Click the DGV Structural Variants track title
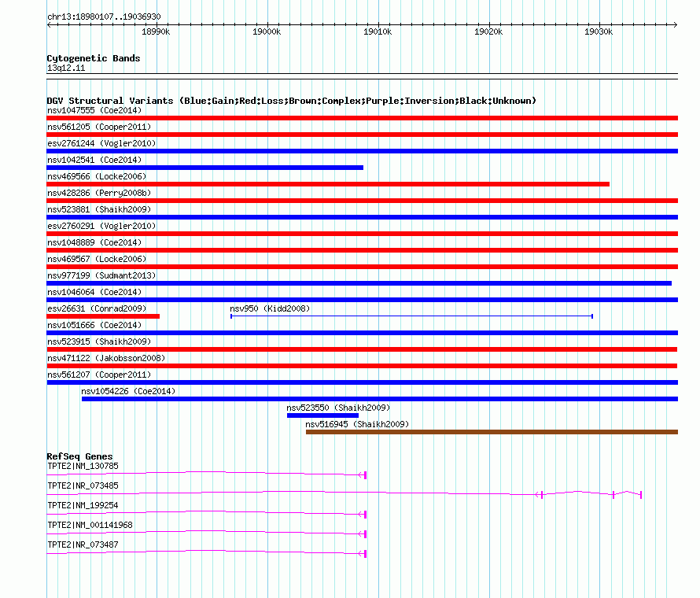 coord(292,101)
